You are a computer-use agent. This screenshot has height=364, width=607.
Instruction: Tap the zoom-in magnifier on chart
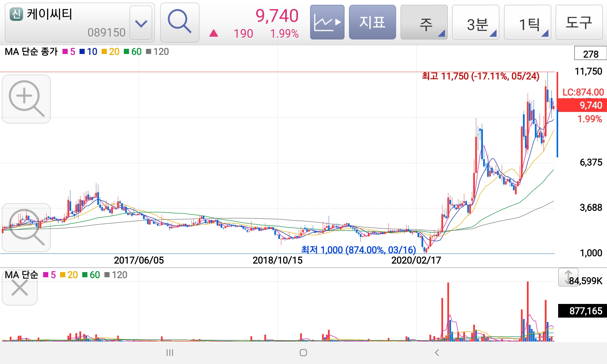(26, 99)
